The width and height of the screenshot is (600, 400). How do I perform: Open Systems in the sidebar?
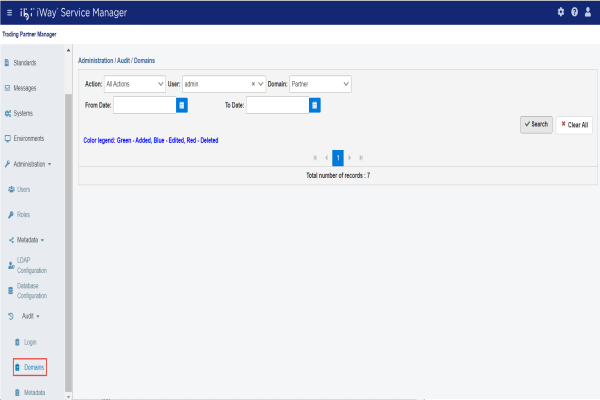click(23, 113)
